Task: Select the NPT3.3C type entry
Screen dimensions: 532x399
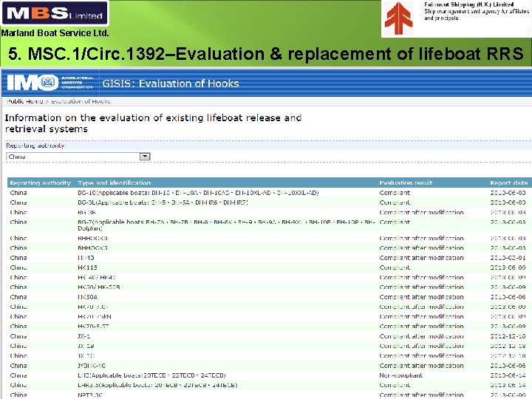Action: click(90, 395)
